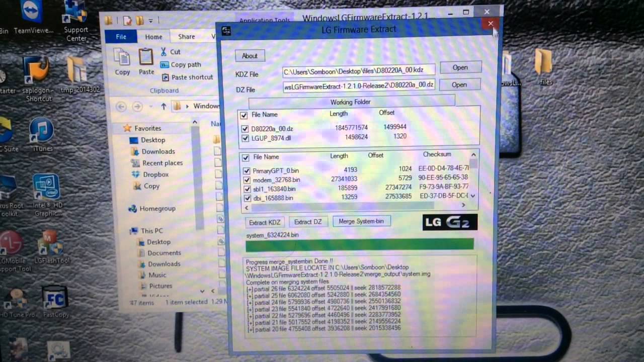Select the FastCopy desktop icon
The width and height of the screenshot is (644, 362).
54,299
